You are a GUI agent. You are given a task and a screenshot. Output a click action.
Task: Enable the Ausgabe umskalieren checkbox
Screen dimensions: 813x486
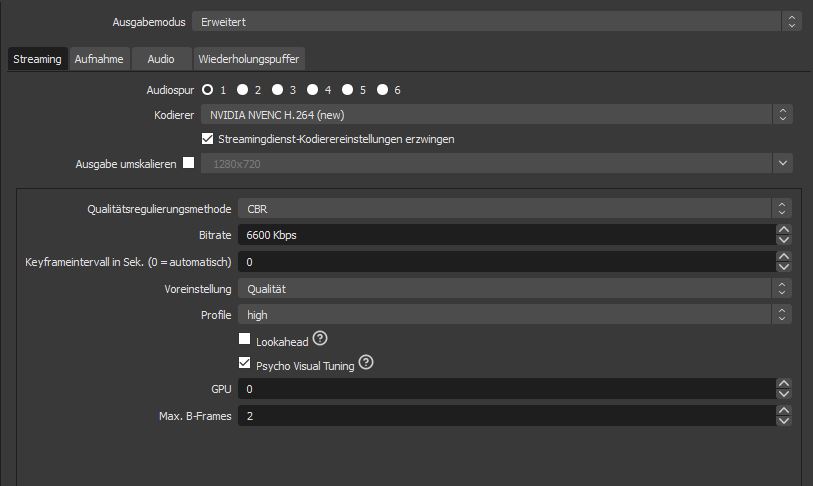189,163
